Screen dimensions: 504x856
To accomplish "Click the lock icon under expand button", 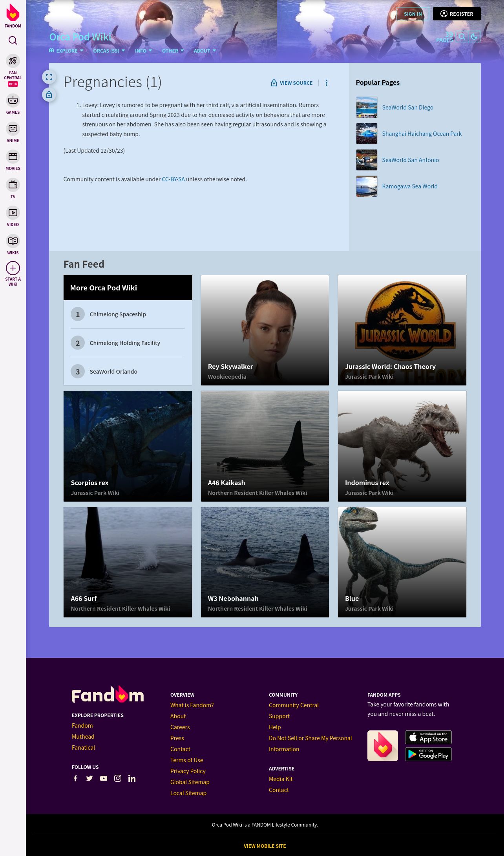I will click(x=49, y=95).
